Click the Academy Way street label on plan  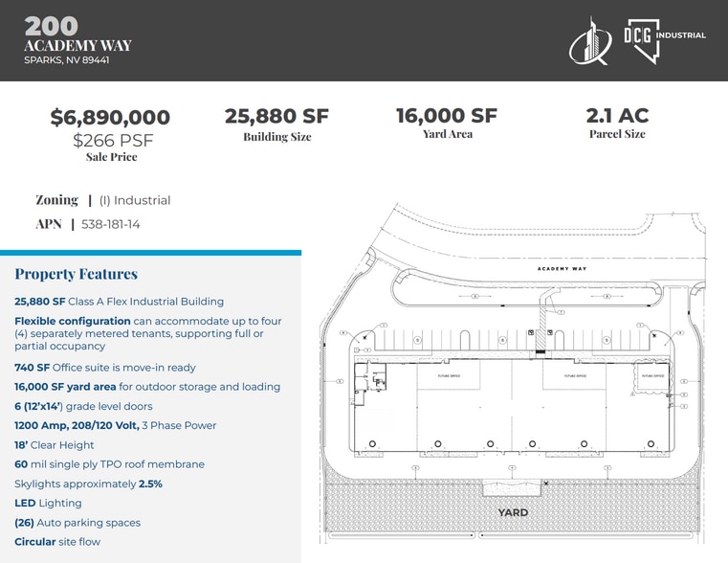pos(562,269)
